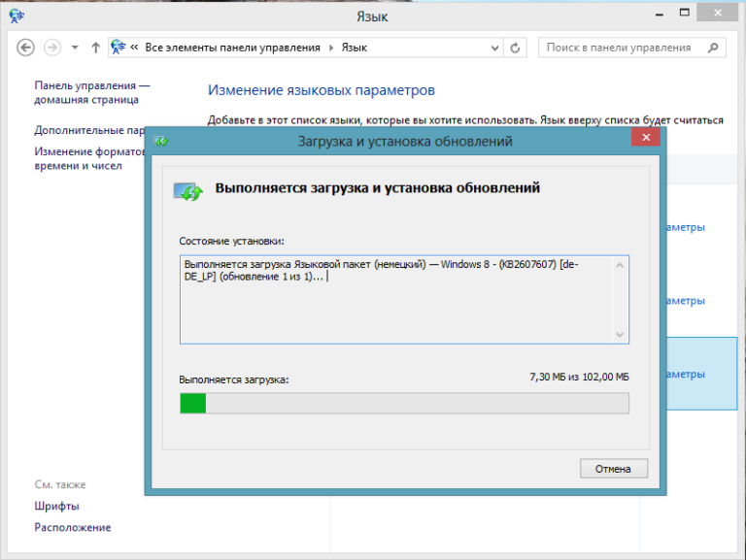
Task: Click the status box scroll-up arrow
Action: pyautogui.click(x=620, y=265)
